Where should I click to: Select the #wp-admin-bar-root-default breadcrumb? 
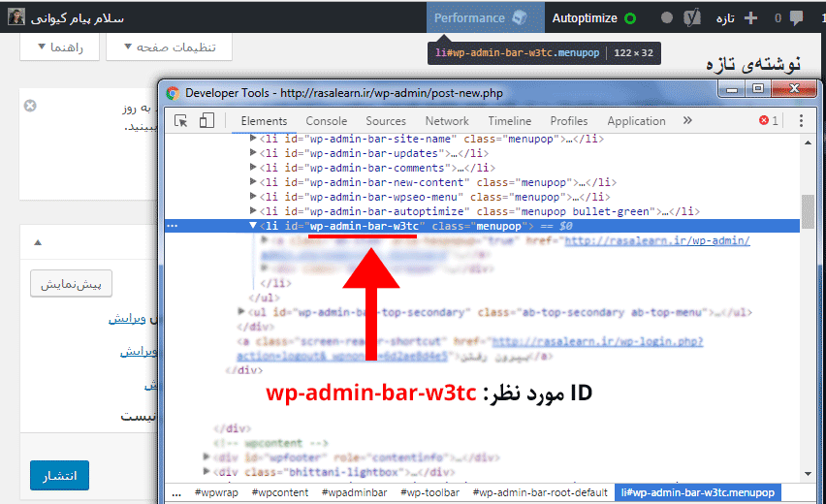540,492
